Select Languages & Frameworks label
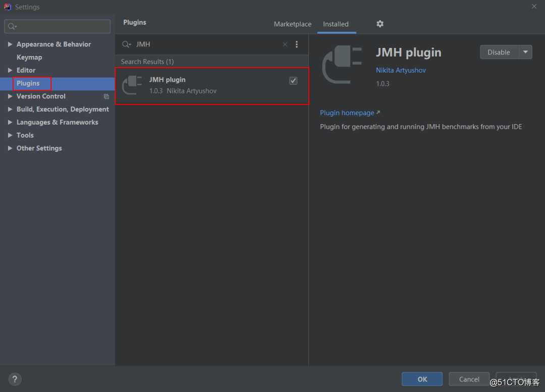Viewport: 545px width, 392px height. pyautogui.click(x=57, y=122)
